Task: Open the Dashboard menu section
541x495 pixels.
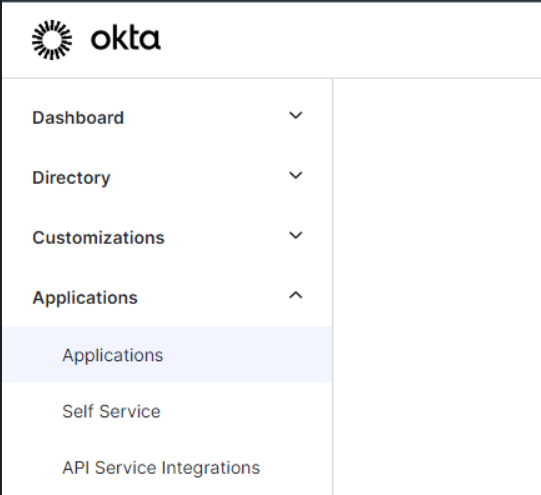Action: (x=78, y=118)
